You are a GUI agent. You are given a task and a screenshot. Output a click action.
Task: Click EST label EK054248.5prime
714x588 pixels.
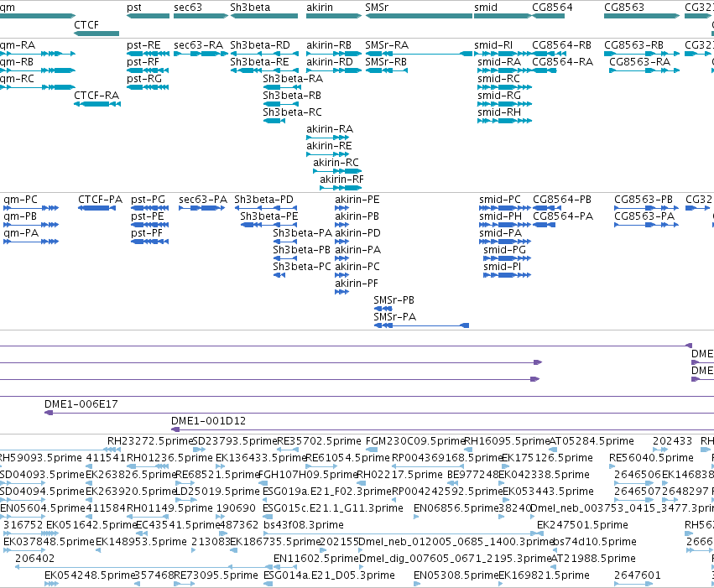tap(90, 575)
